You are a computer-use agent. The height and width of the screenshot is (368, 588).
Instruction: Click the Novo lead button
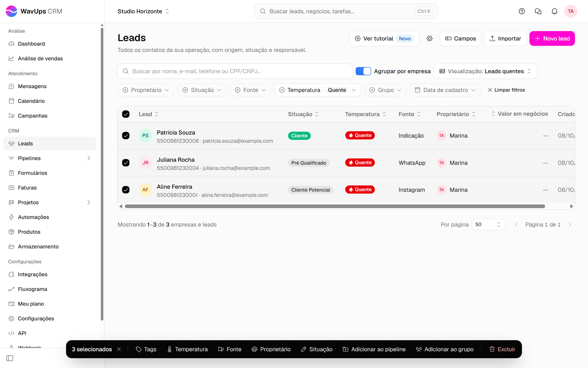coord(552,38)
